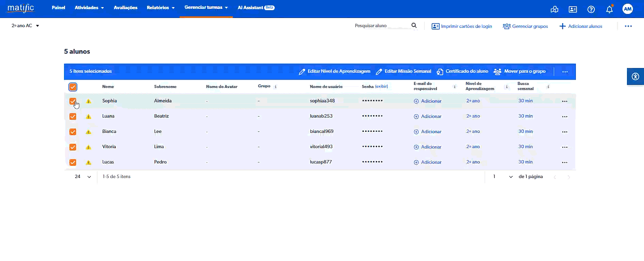The height and width of the screenshot is (261, 644).
Task: Open the AM user avatar menu
Action: coord(627,9)
